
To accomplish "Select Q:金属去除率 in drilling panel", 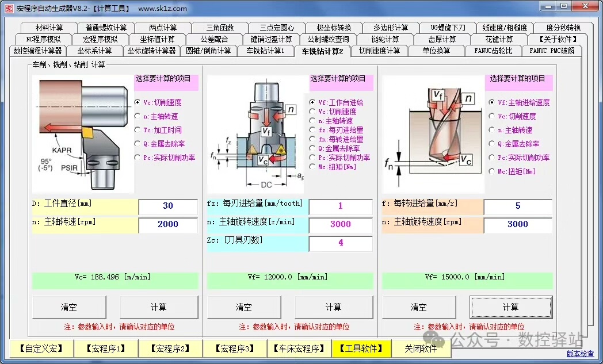I will tap(514, 144).
